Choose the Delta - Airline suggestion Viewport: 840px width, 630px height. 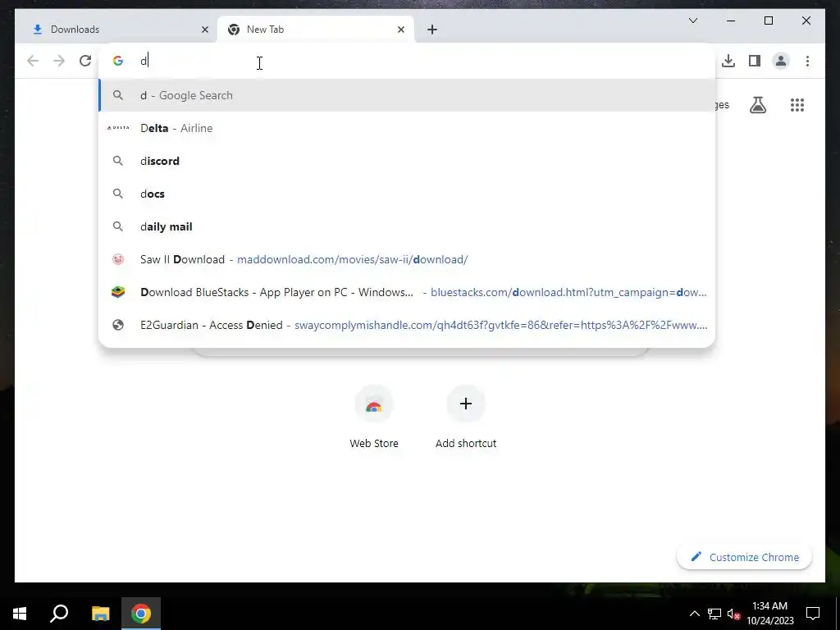pyautogui.click(x=407, y=128)
